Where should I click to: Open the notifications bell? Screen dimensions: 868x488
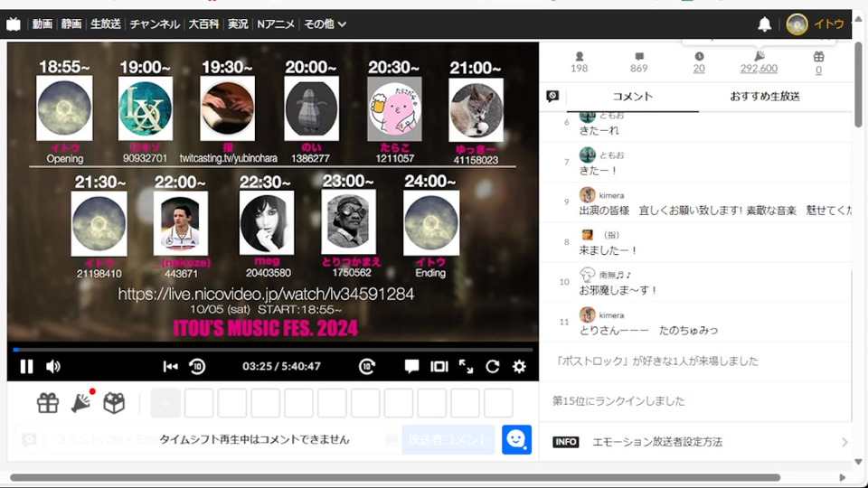pos(765,23)
